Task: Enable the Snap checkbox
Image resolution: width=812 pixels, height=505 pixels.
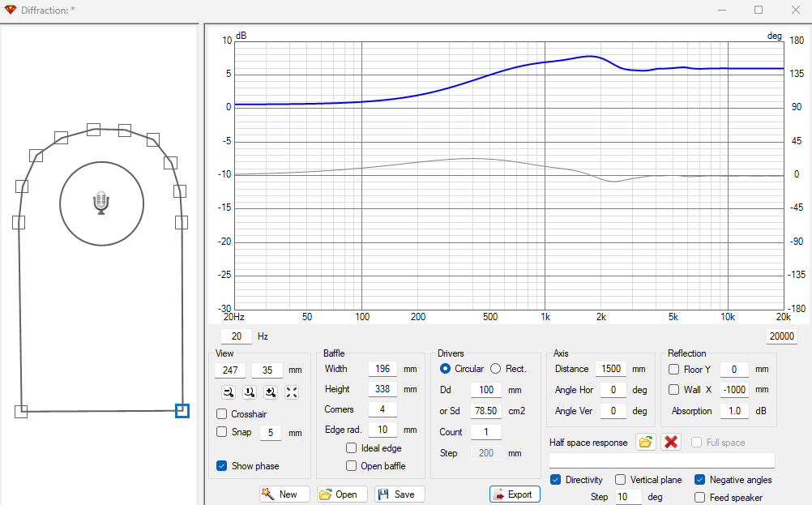Action: (x=222, y=431)
